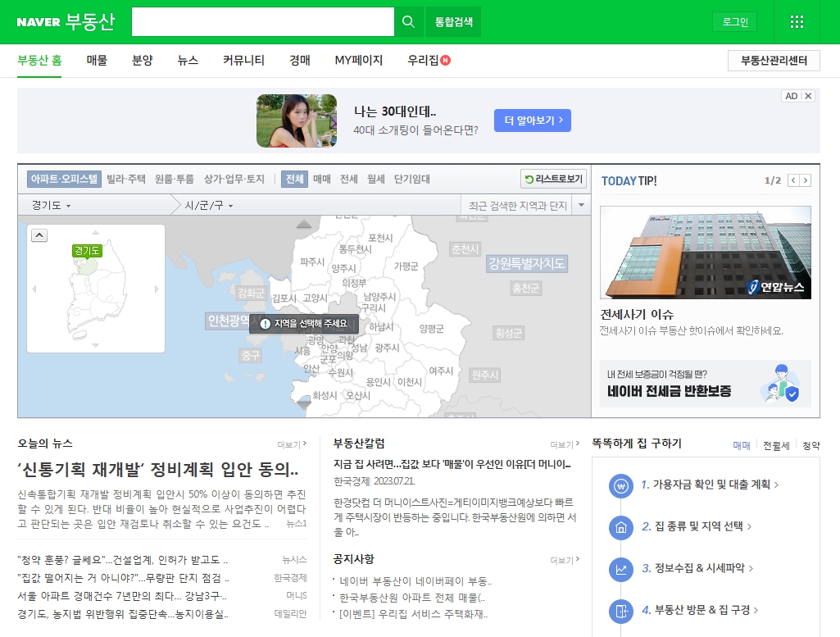This screenshot has width=840, height=637.
Task: Open 서울 아파트 경매건수 news item
Action: pyautogui.click(x=121, y=596)
